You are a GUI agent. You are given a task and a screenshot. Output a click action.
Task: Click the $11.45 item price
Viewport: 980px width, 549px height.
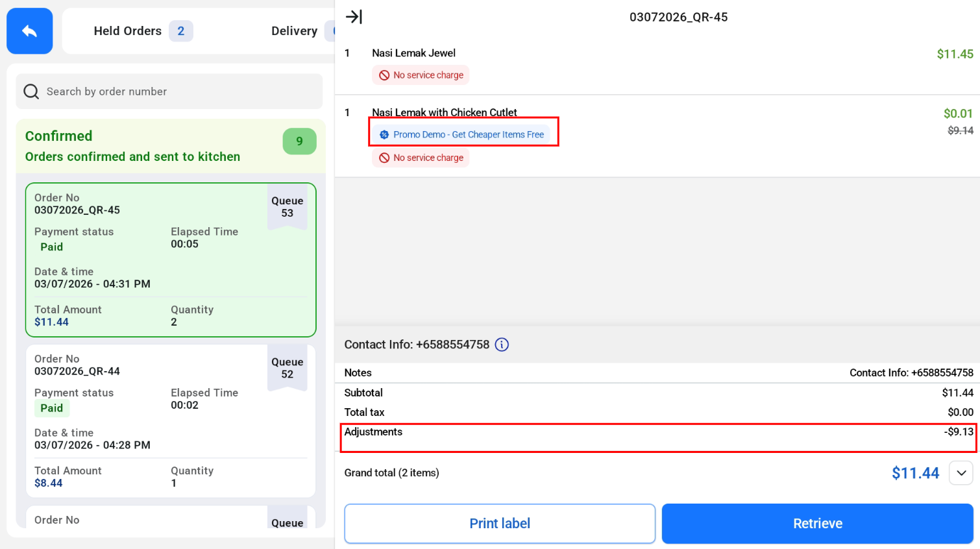coord(955,55)
